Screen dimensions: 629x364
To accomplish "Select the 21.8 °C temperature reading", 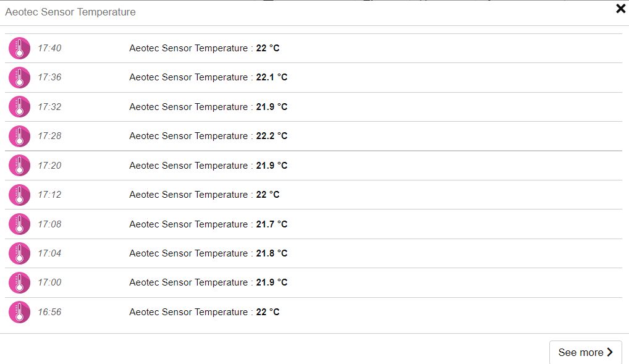I will click(272, 253).
